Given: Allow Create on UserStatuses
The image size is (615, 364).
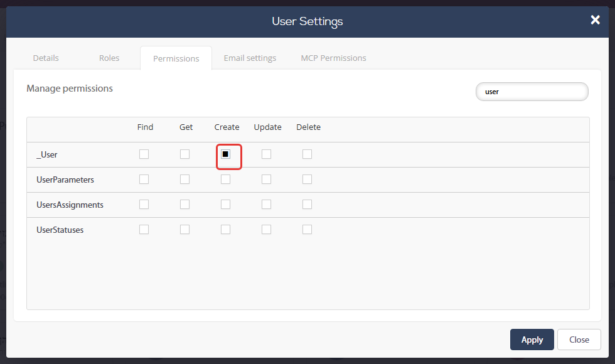Looking at the screenshot, I should [225, 230].
